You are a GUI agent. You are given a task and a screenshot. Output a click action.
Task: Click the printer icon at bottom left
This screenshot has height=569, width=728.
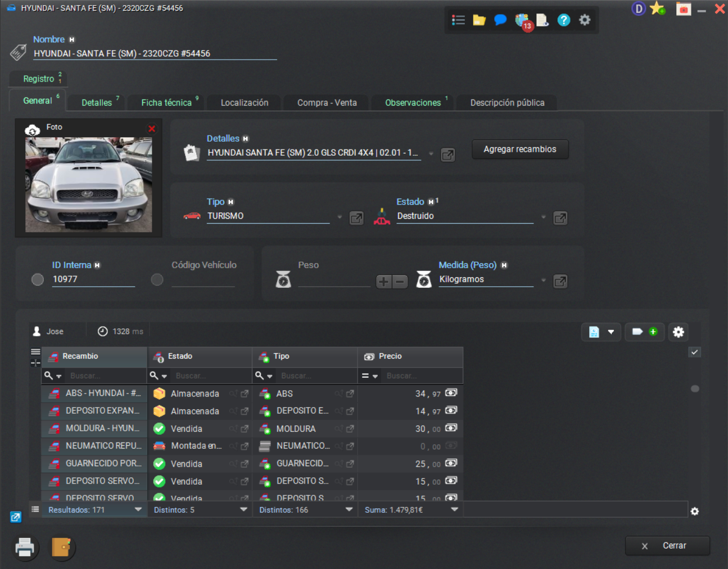pyautogui.click(x=25, y=547)
